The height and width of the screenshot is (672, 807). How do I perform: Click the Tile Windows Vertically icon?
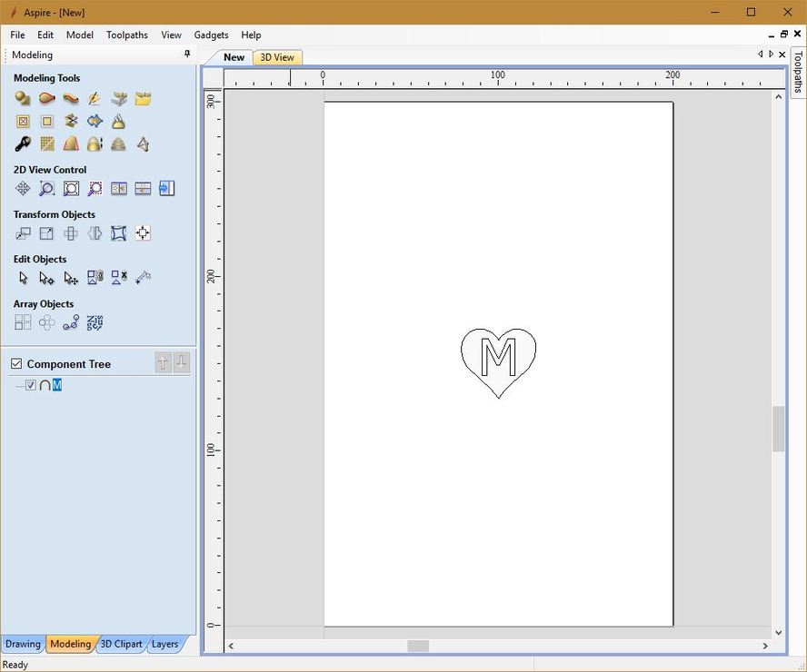(119, 189)
